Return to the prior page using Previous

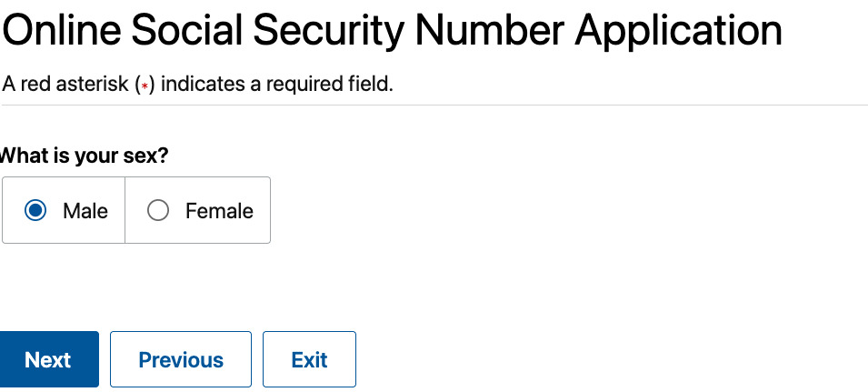tap(181, 359)
